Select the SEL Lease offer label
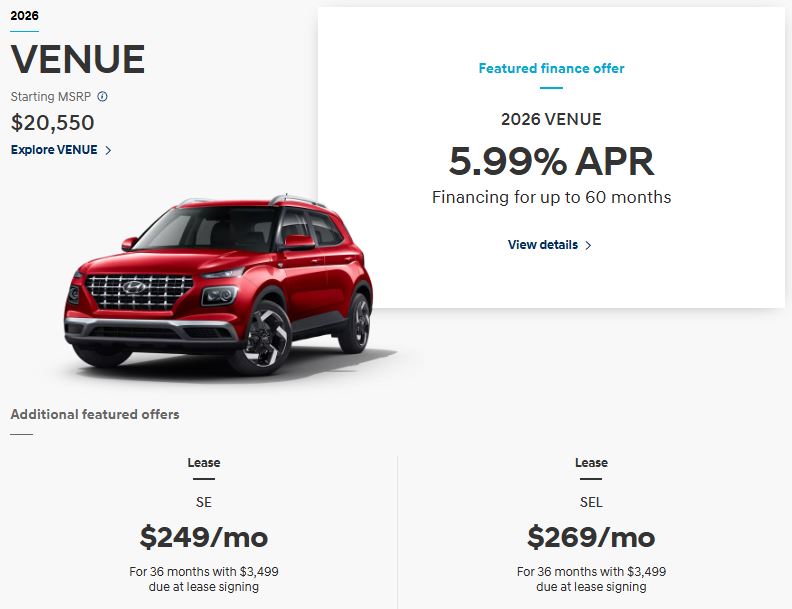 [591, 463]
